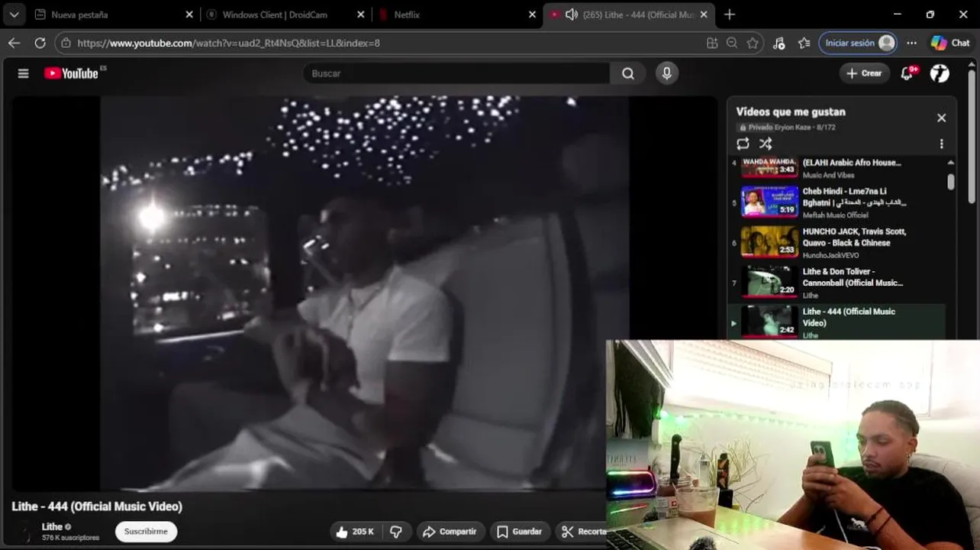The image size is (980, 550).
Task: Start voice search with microphone icon
Action: 666,73
